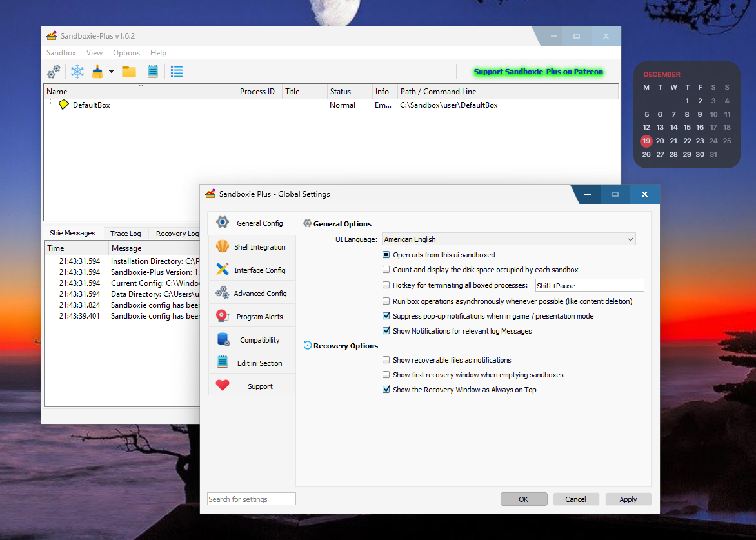This screenshot has height=540, width=756.
Task: Click the snowflake suspend icon in the toolbar
Action: pos(77,72)
